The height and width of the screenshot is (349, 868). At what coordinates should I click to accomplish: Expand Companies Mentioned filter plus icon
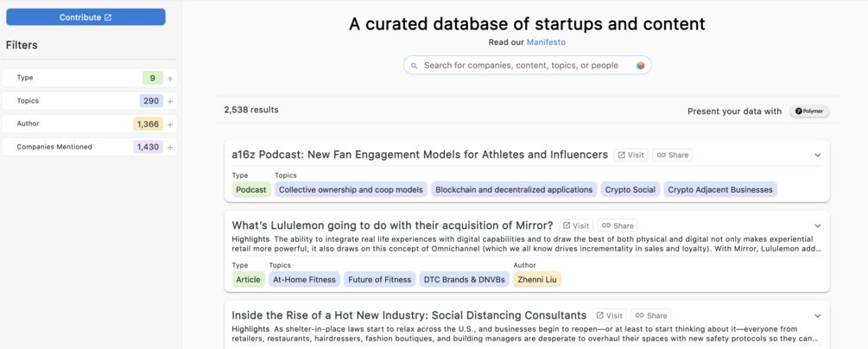pyautogui.click(x=170, y=148)
